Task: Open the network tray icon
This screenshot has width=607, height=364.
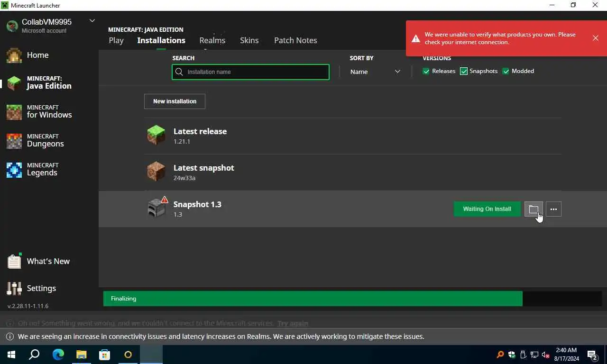Action: pyautogui.click(x=534, y=355)
